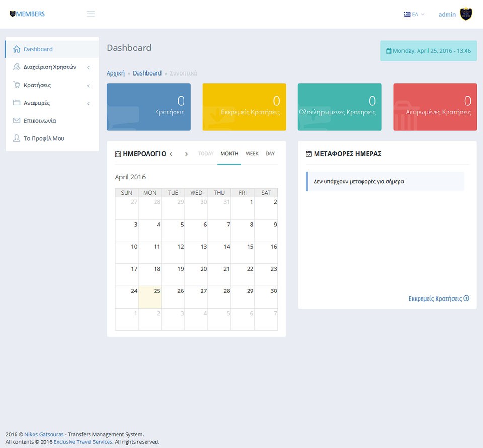Click the MEMBERS logo in header
This screenshot has height=448, width=483.
pos(27,14)
